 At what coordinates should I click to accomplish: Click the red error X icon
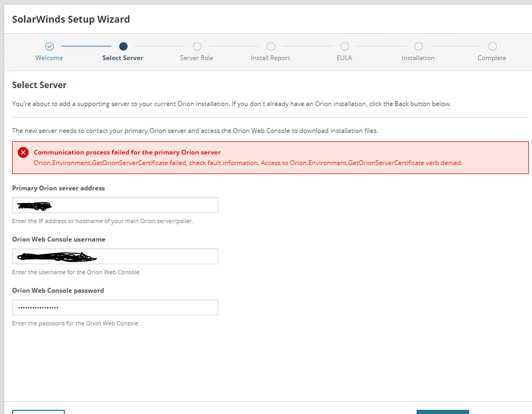click(x=23, y=153)
